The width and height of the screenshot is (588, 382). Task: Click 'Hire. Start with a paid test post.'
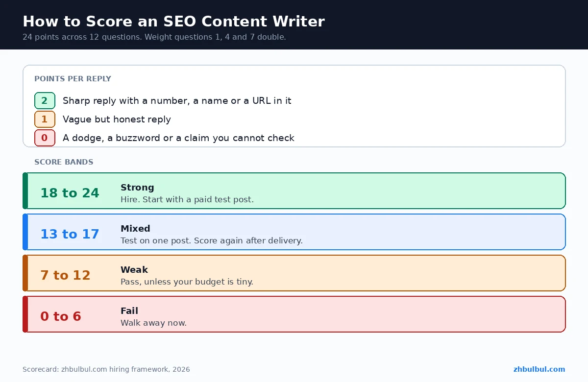tap(187, 200)
